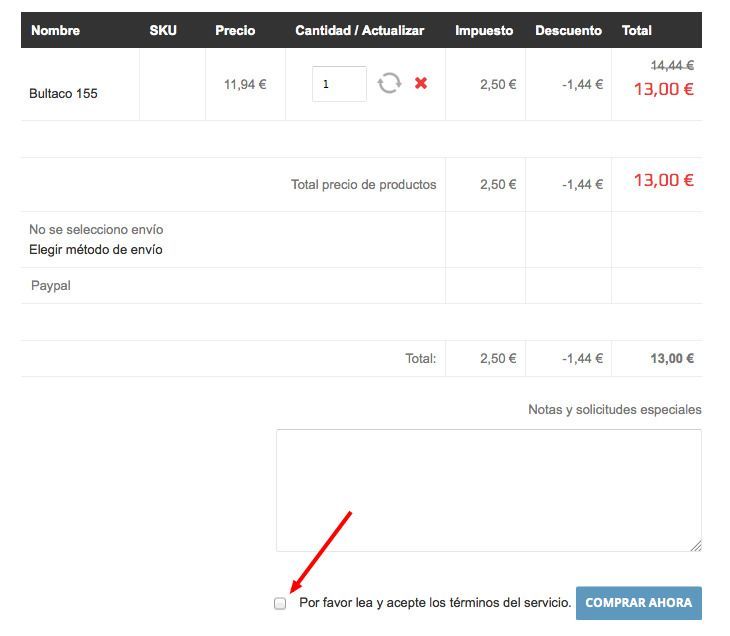Screen dimensions: 730x636
Task: Click the COMPRAR AHORA button
Action: (x=639, y=603)
